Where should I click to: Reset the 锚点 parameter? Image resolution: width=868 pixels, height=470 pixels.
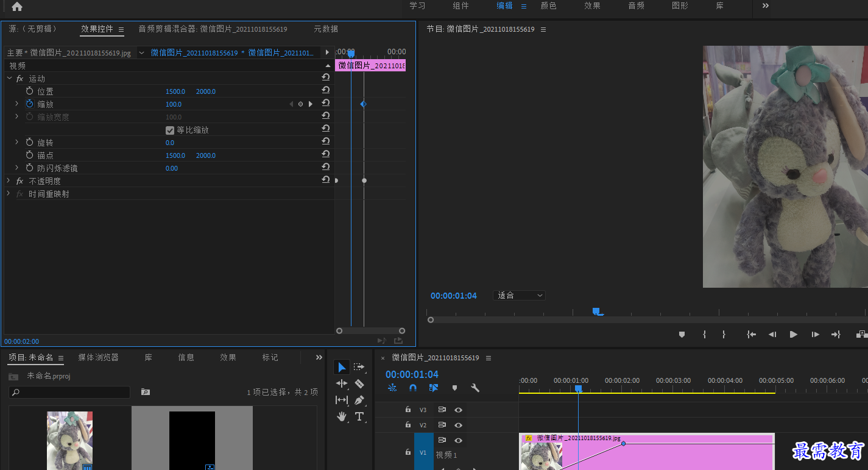326,155
